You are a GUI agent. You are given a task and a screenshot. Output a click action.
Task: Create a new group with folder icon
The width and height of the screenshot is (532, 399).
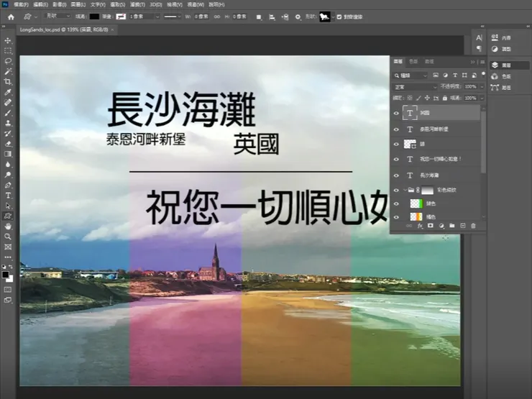click(x=452, y=226)
